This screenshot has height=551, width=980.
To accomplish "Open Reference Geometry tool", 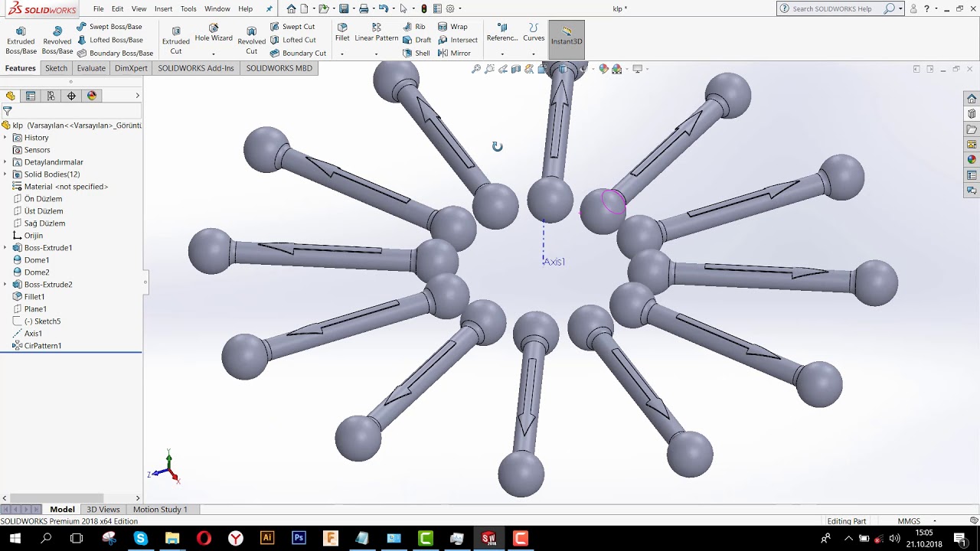I will coord(502,33).
